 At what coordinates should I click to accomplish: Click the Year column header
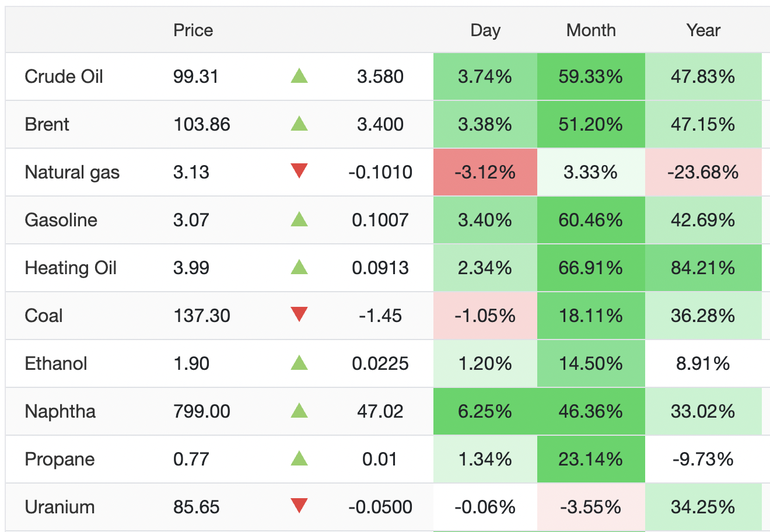(703, 30)
